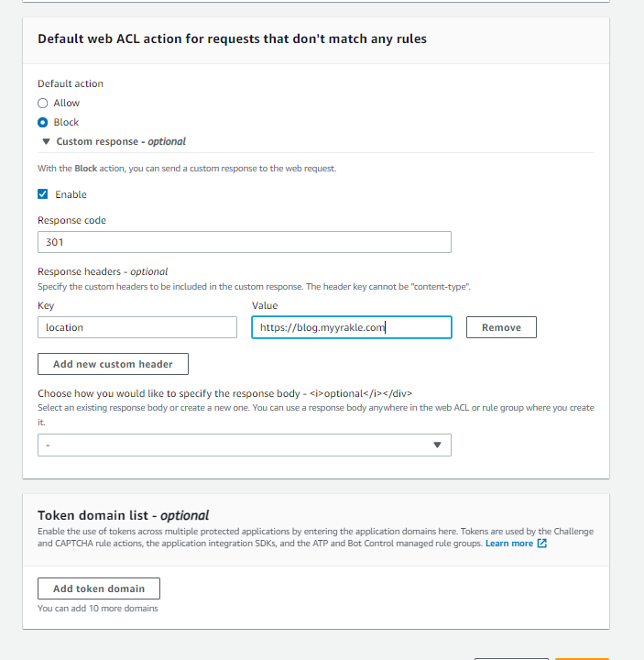The width and height of the screenshot is (644, 660).
Task: Click the "Response code" field label
Action: pos(71,221)
